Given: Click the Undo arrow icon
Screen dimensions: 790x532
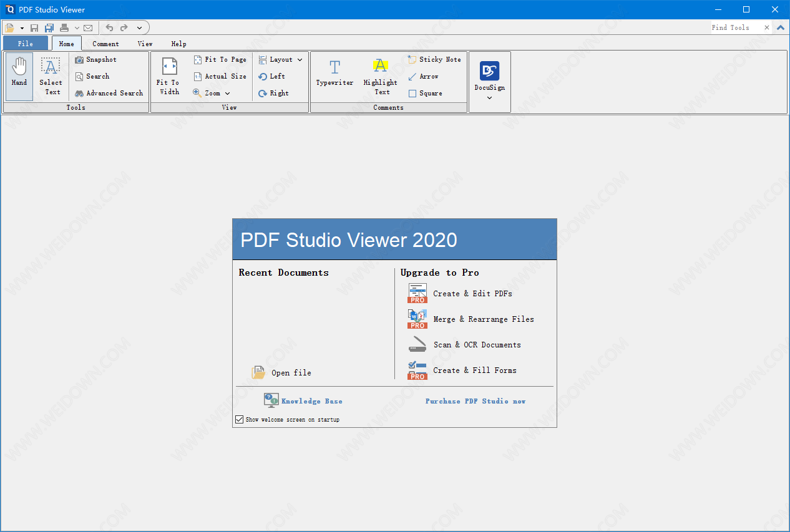Looking at the screenshot, I should coord(109,27).
